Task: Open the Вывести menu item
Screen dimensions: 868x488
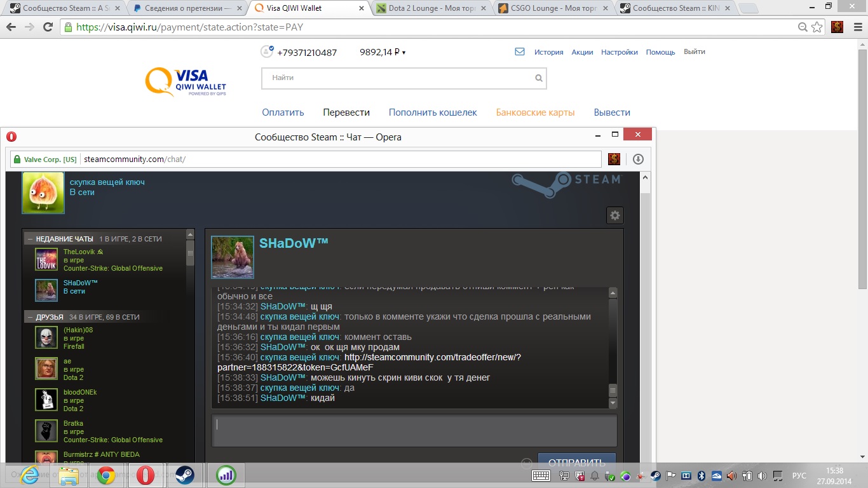Action: click(x=612, y=112)
